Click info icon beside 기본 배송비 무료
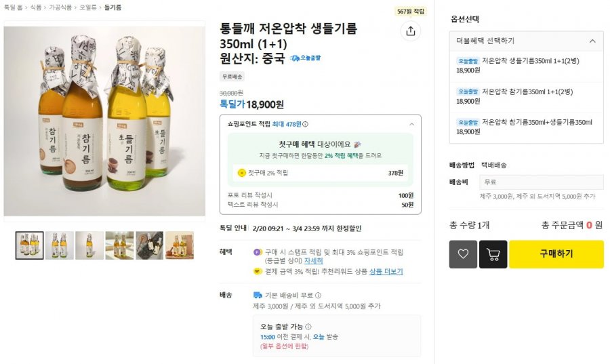Screen dimensions: 610x364 [319, 296]
